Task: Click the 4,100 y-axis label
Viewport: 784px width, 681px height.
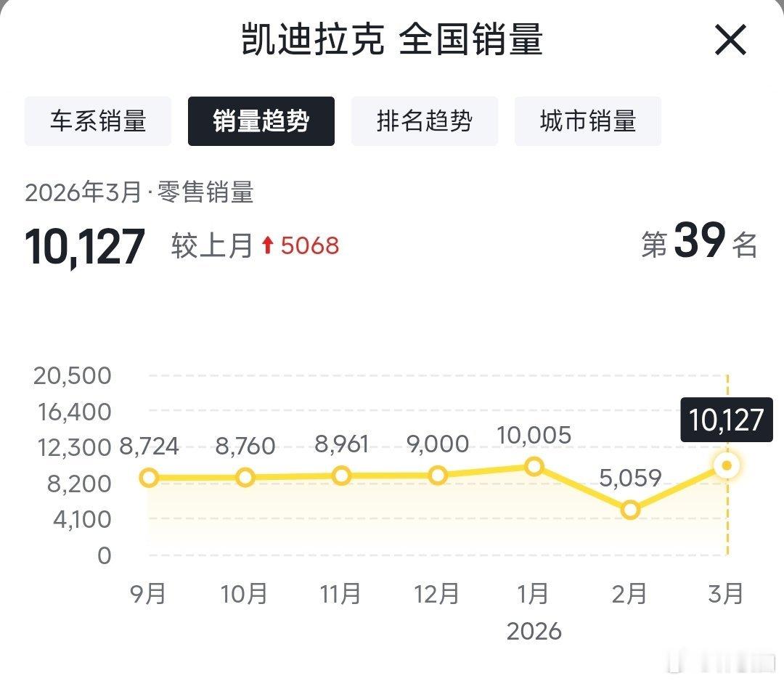Action: click(83, 520)
